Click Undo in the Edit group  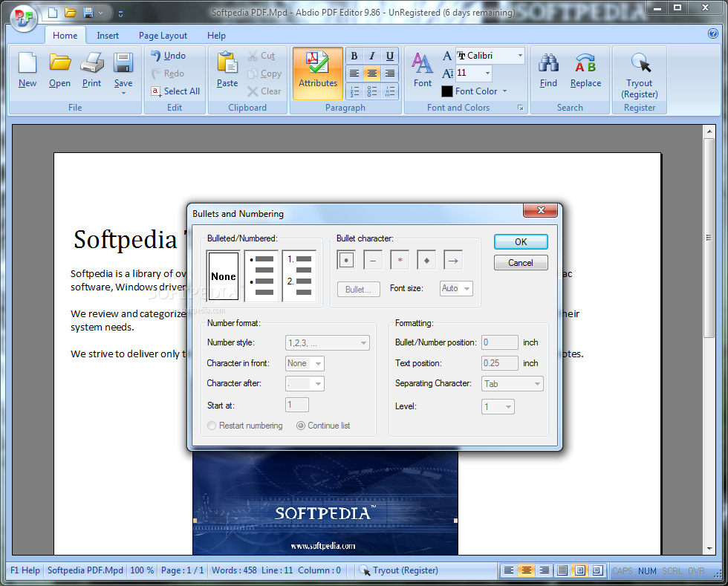click(168, 56)
